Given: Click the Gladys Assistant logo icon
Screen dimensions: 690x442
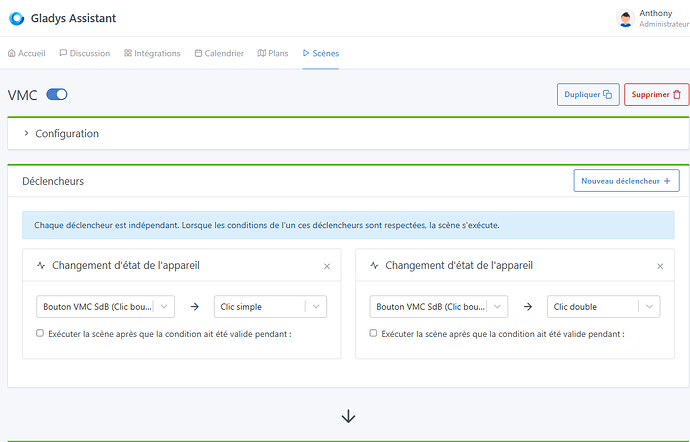Looking at the screenshot, I should pyautogui.click(x=16, y=18).
